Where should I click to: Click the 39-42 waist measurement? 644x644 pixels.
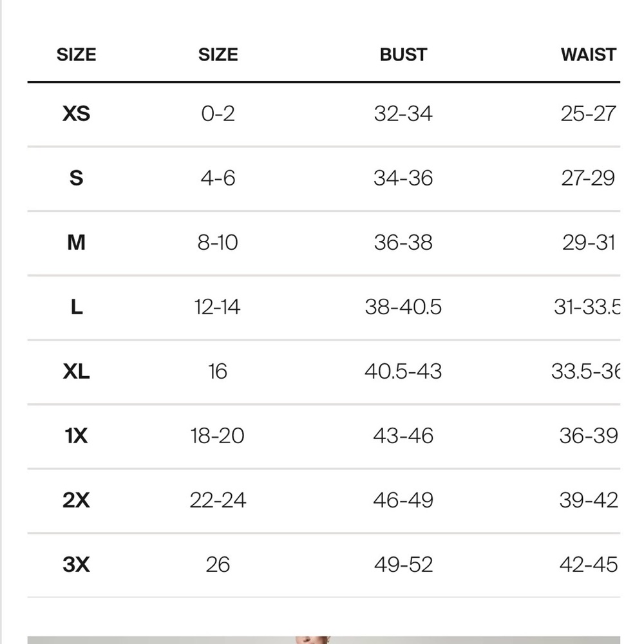pyautogui.click(x=589, y=500)
